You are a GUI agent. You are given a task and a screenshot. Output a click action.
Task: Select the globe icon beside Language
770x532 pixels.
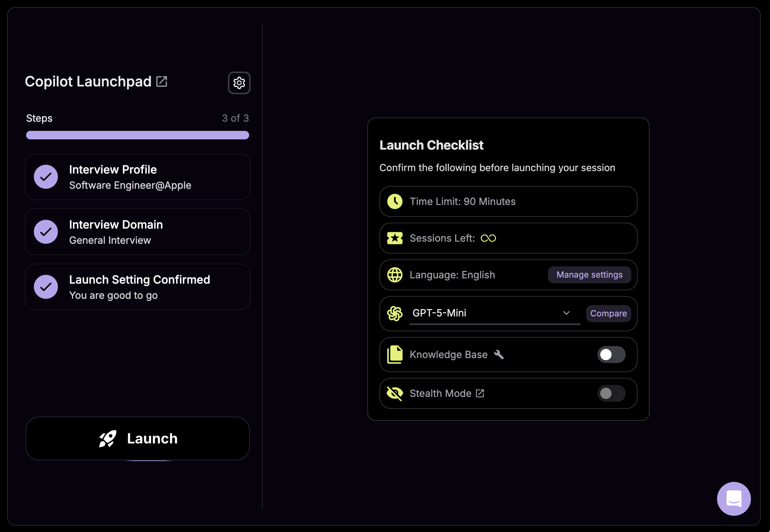395,275
